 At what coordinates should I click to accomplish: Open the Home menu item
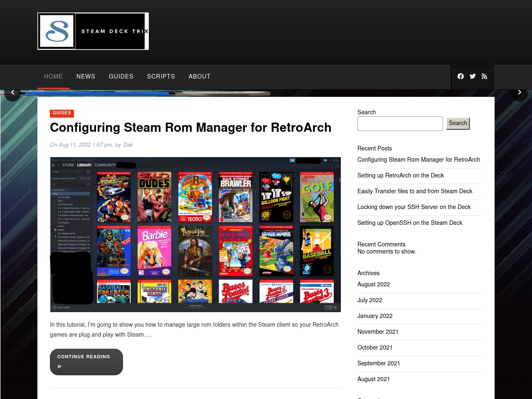[x=53, y=76]
